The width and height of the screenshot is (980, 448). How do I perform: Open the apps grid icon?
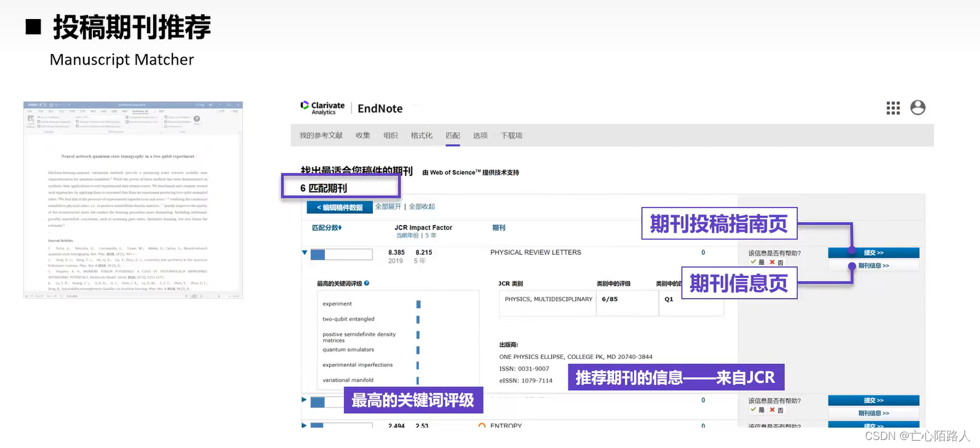coord(893,108)
